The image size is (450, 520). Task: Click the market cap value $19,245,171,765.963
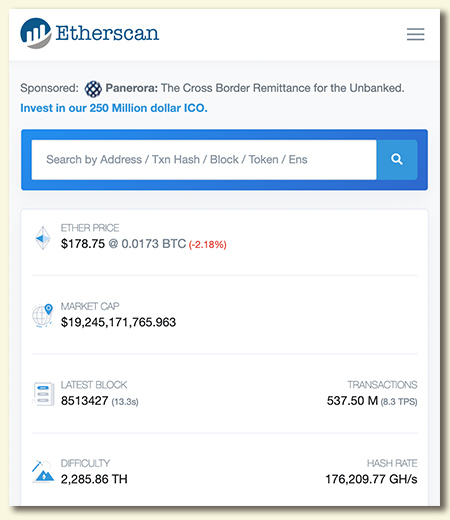pos(118,322)
